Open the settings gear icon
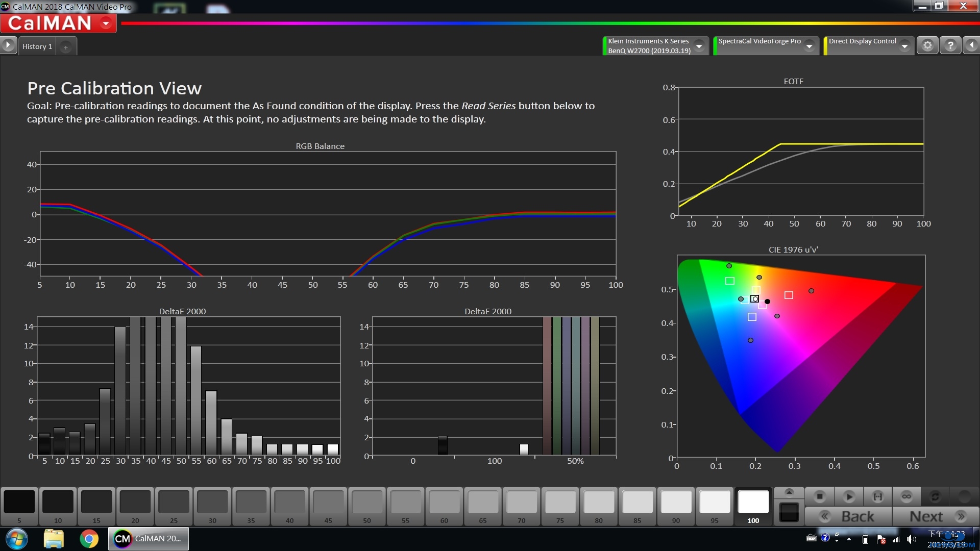The image size is (980, 551). tap(927, 45)
